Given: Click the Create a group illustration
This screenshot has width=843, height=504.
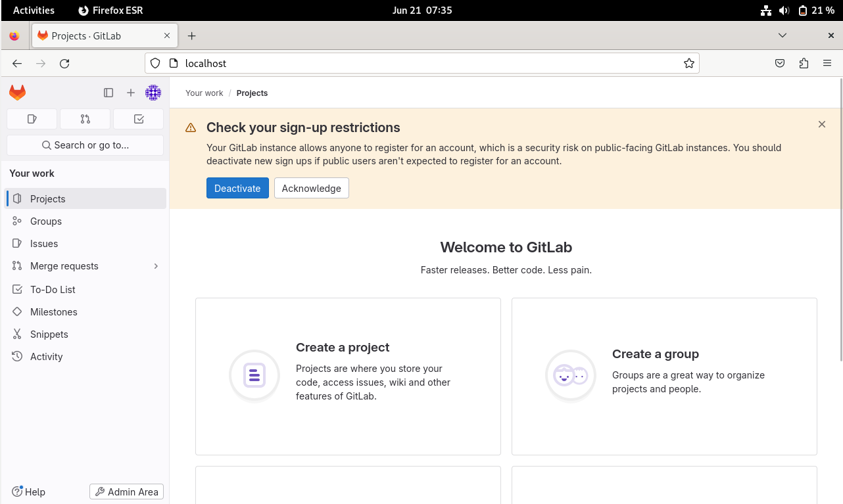Looking at the screenshot, I should click(571, 376).
